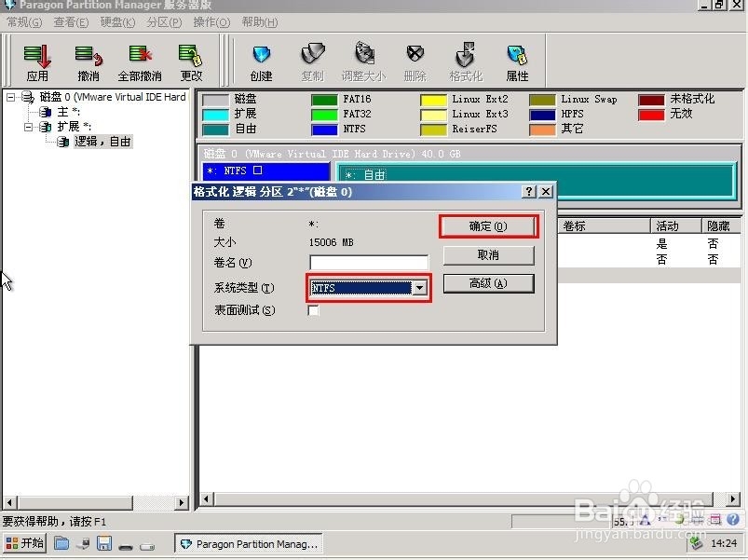
Task: Click the volume label (卷标) column header
Action: point(604,225)
